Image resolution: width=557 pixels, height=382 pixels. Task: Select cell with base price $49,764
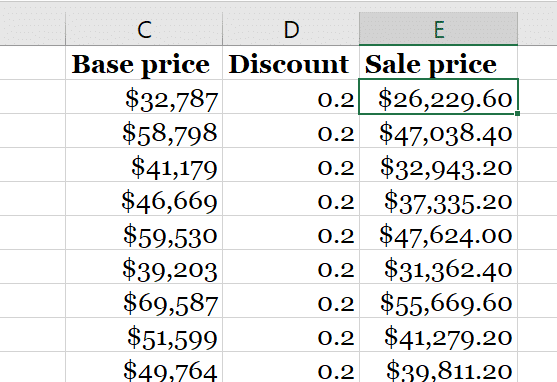click(x=144, y=367)
